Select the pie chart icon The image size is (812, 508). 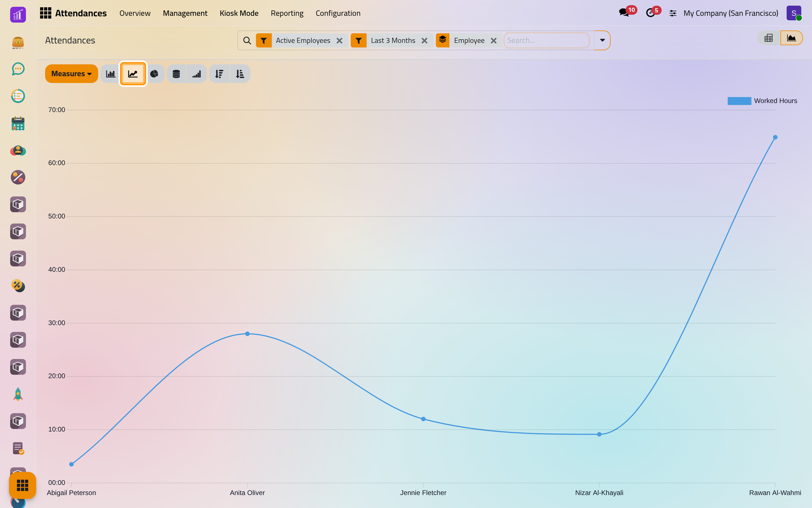154,74
